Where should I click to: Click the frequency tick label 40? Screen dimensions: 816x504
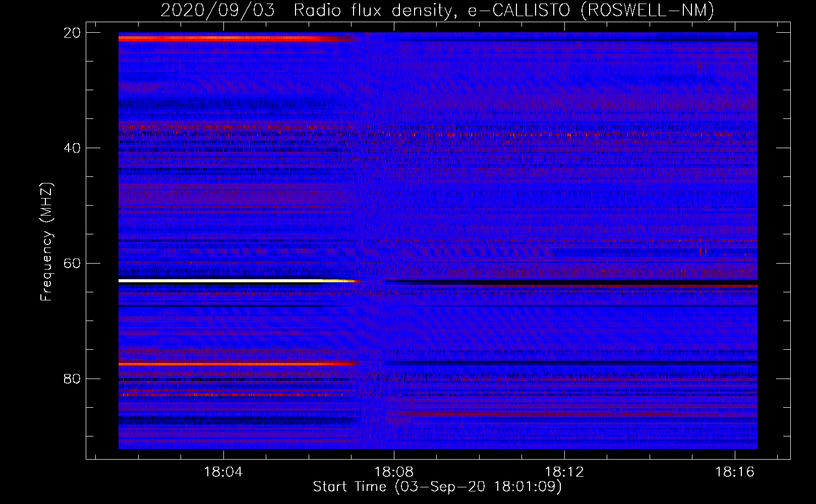coord(72,148)
